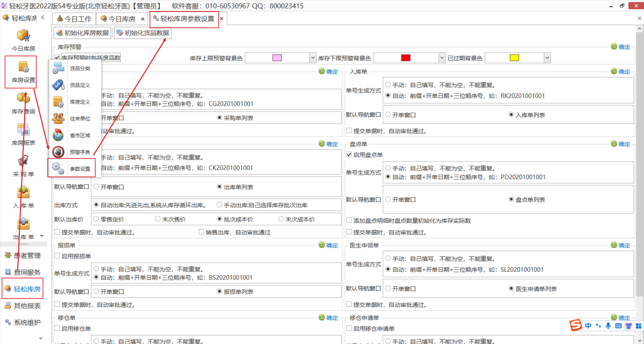Select 入库单 manual number generation

coord(388,85)
